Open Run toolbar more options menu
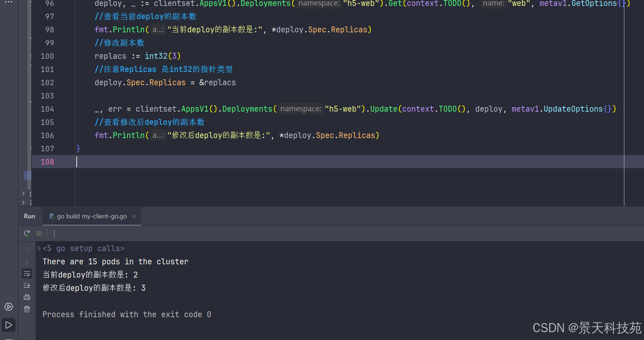This screenshot has width=644, height=340. [x=54, y=233]
